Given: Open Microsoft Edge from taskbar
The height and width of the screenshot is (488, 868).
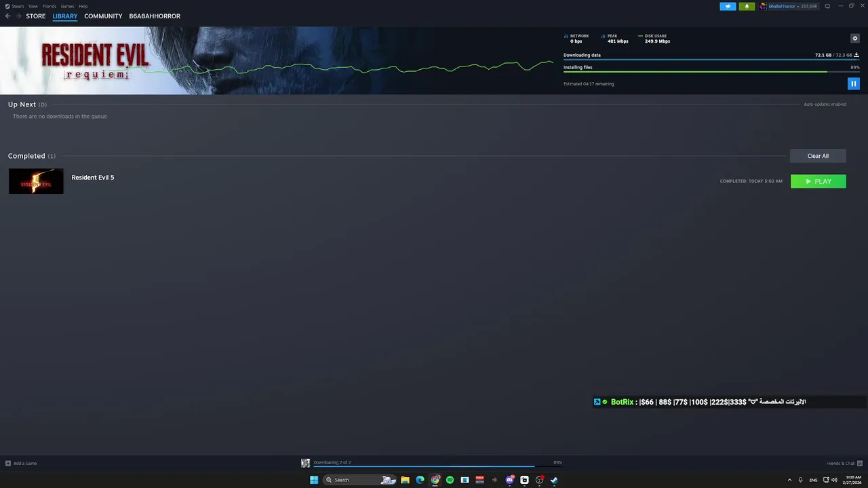Looking at the screenshot, I should (x=420, y=480).
